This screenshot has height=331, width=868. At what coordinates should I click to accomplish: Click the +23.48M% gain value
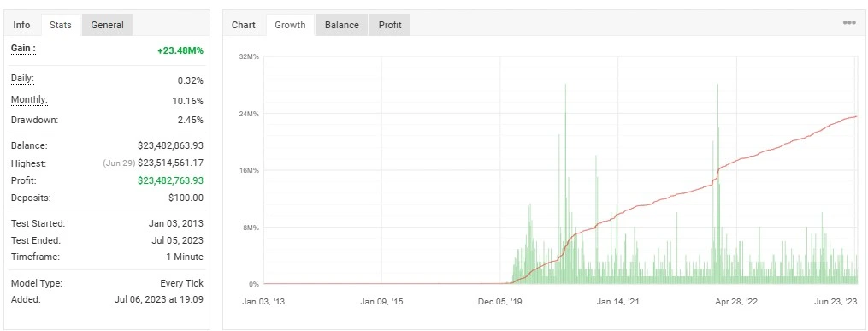[x=180, y=50]
